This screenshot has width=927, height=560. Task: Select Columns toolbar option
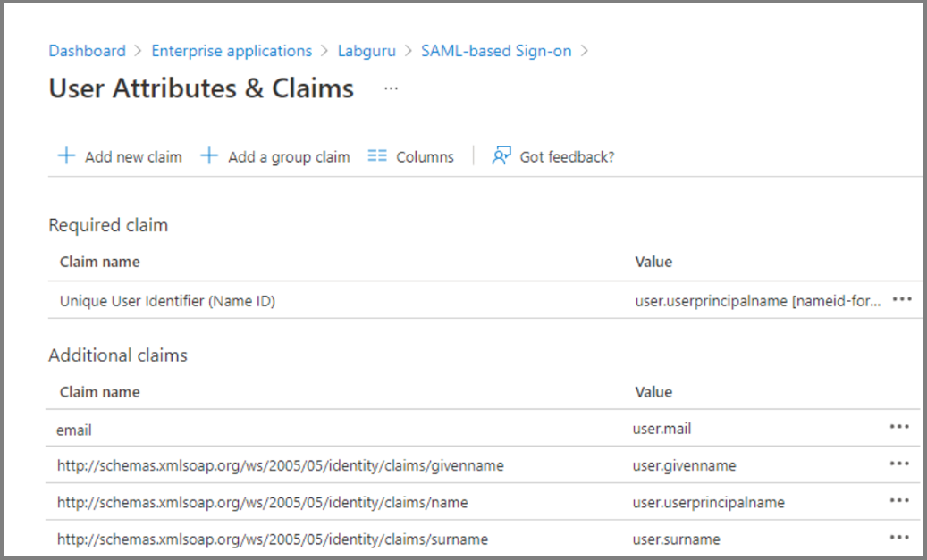tap(425, 157)
